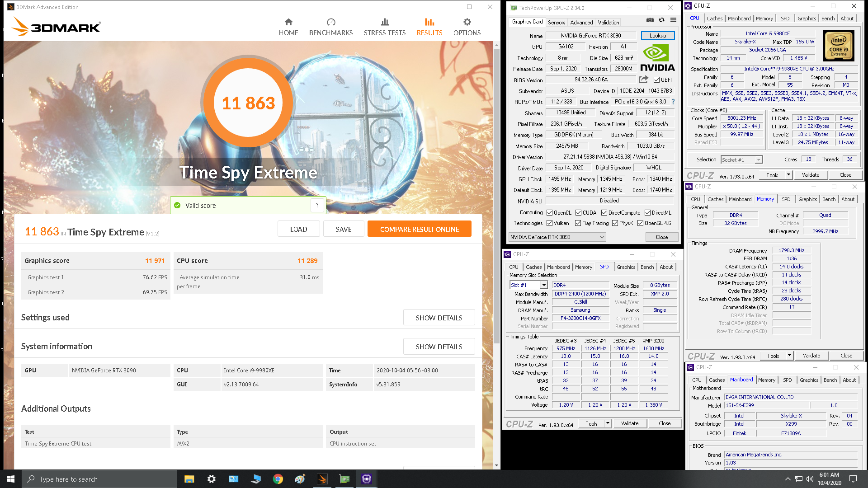This screenshot has width=868, height=488.
Task: Click the SAVE button
Action: coord(344,229)
